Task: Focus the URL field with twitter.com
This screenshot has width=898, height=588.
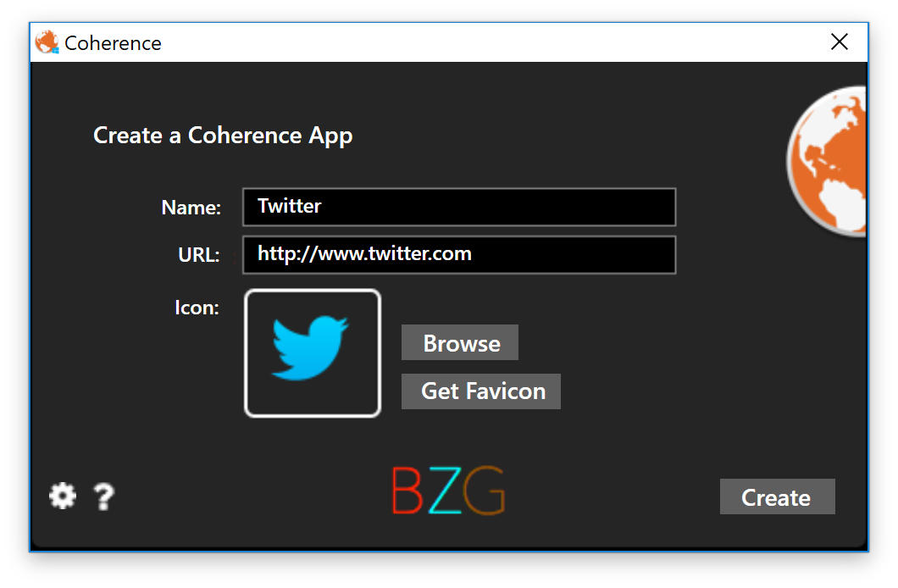Action: click(x=459, y=255)
